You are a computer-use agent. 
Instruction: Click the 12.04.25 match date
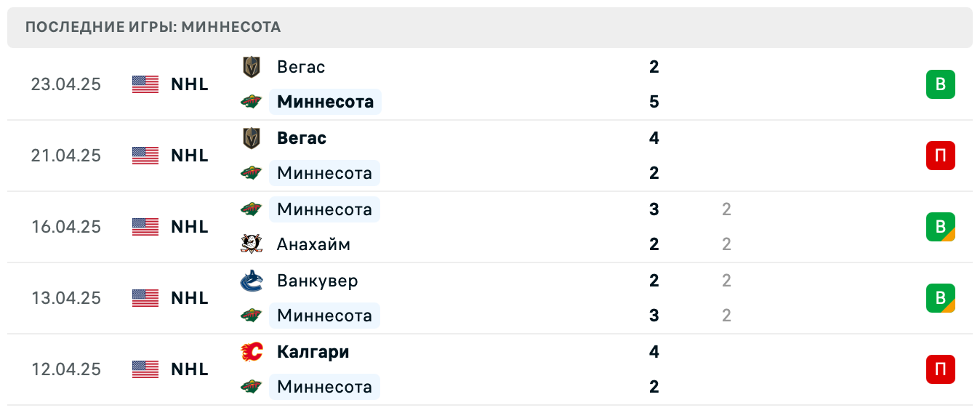pos(65,369)
